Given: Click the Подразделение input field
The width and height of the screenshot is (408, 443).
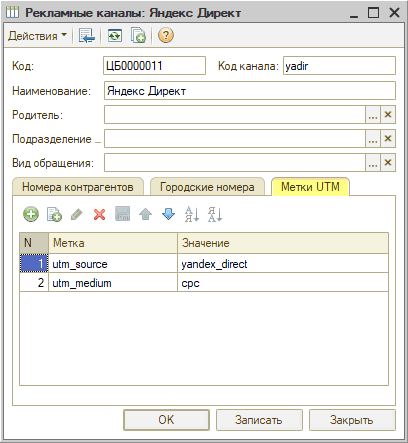Looking at the screenshot, I should coord(235,139).
